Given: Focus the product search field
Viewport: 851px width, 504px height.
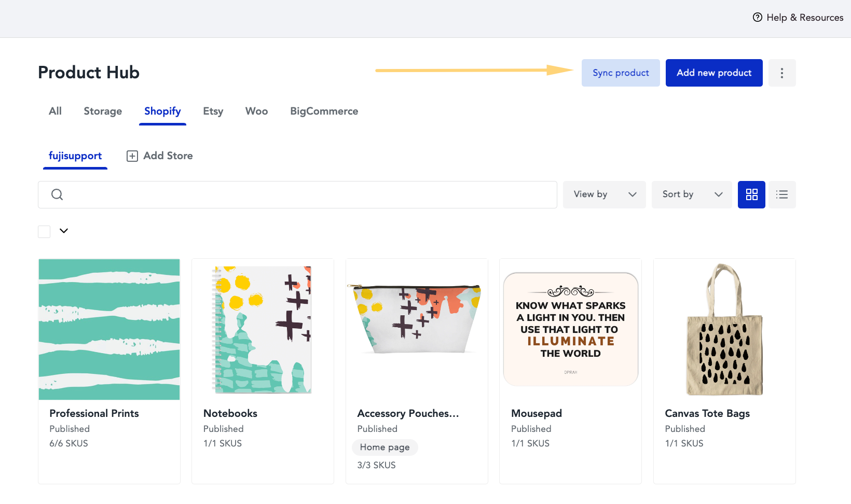Looking at the screenshot, I should click(297, 194).
